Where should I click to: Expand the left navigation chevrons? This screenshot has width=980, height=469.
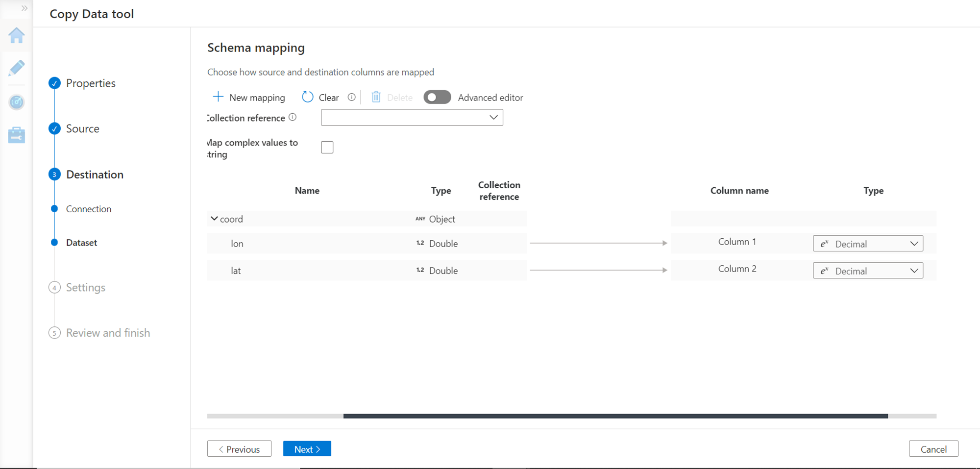point(24,8)
